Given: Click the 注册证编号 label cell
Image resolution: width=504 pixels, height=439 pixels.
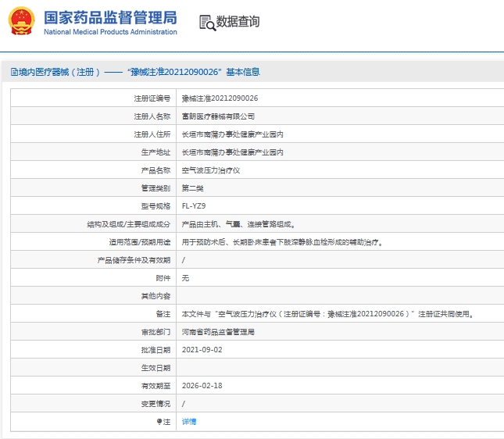Looking at the screenshot, I should coord(94,98).
